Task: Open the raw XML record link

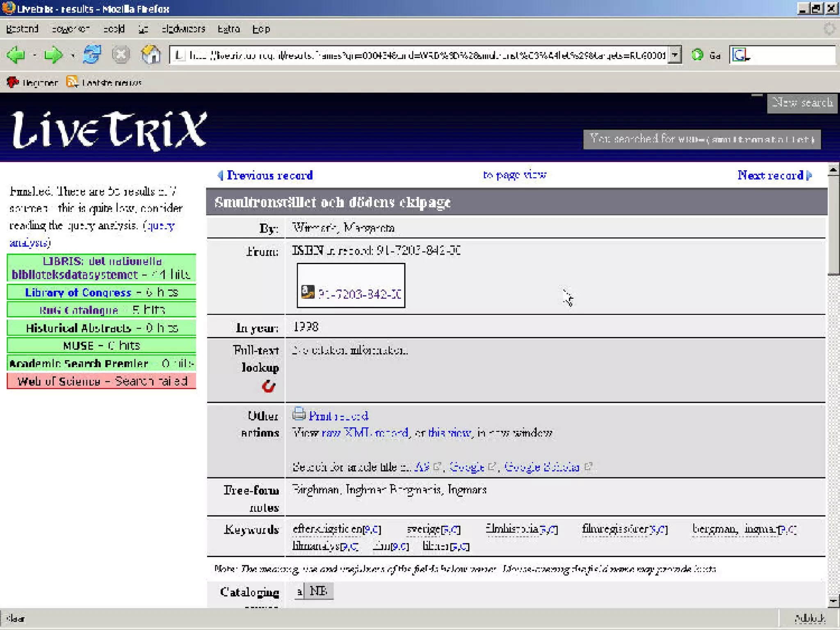Action: [365, 433]
